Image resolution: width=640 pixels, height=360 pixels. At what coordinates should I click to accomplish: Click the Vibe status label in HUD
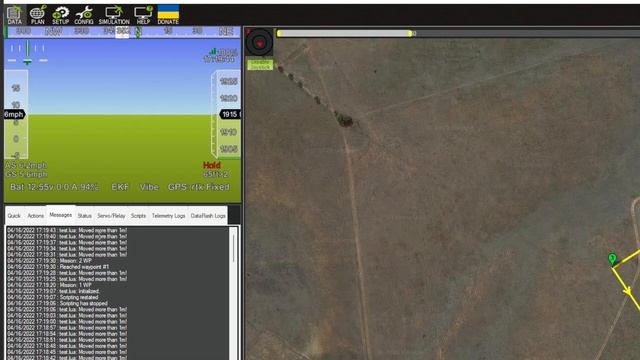tap(149, 187)
